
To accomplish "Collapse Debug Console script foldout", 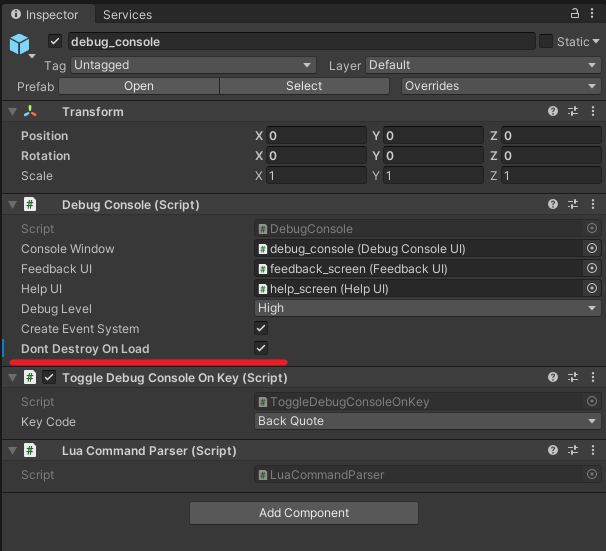I will click(x=13, y=204).
